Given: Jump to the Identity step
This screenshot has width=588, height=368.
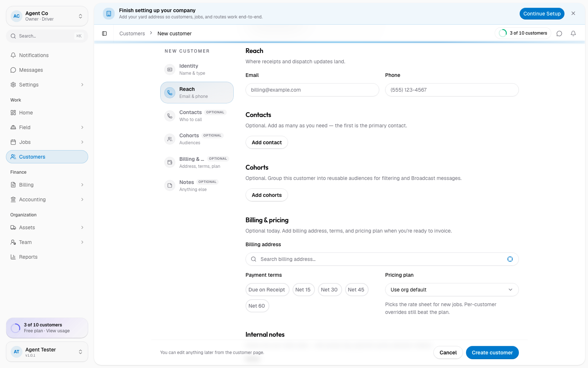Looking at the screenshot, I should click(x=197, y=69).
